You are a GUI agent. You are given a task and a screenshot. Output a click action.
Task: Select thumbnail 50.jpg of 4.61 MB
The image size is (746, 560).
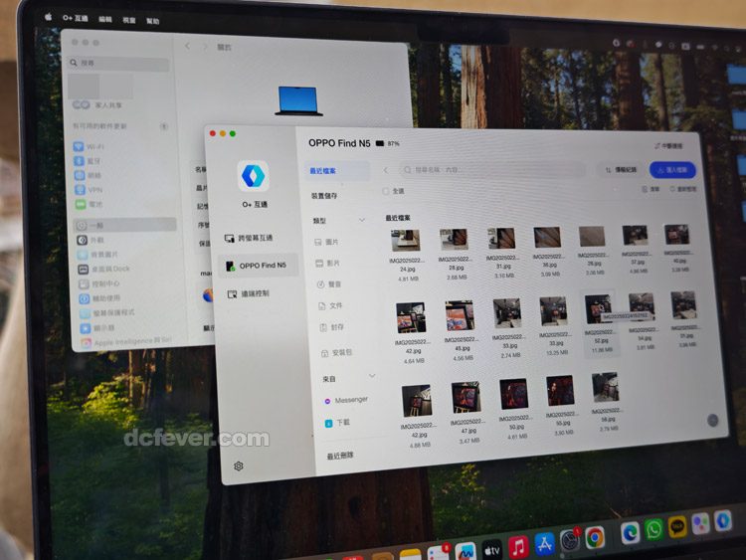(514, 394)
